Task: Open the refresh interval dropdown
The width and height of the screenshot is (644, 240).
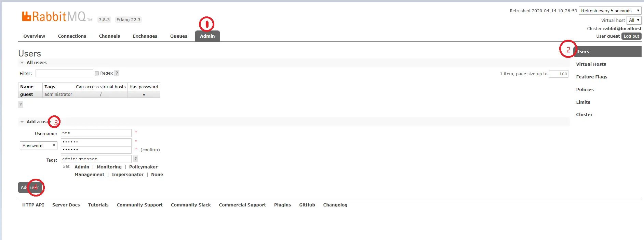Action: [610, 11]
